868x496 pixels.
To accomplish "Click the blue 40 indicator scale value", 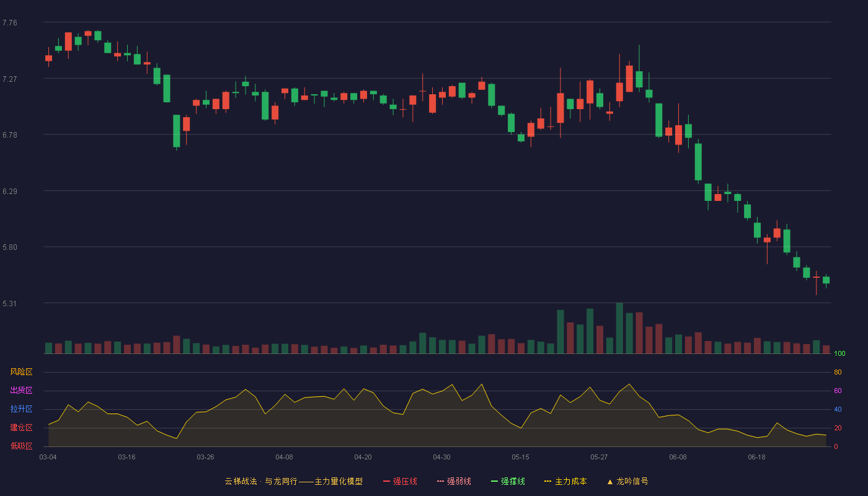I will click(838, 409).
